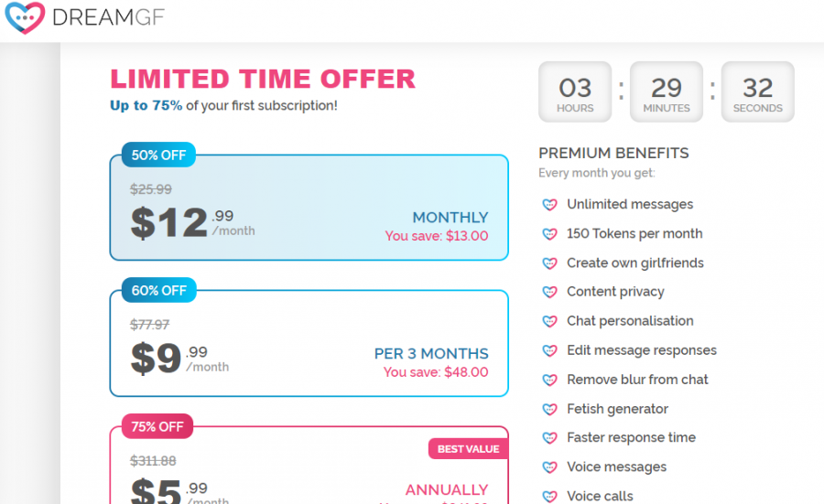The width and height of the screenshot is (824, 504).
Task: Click heart icon beside Voice calls
Action: pyautogui.click(x=549, y=497)
